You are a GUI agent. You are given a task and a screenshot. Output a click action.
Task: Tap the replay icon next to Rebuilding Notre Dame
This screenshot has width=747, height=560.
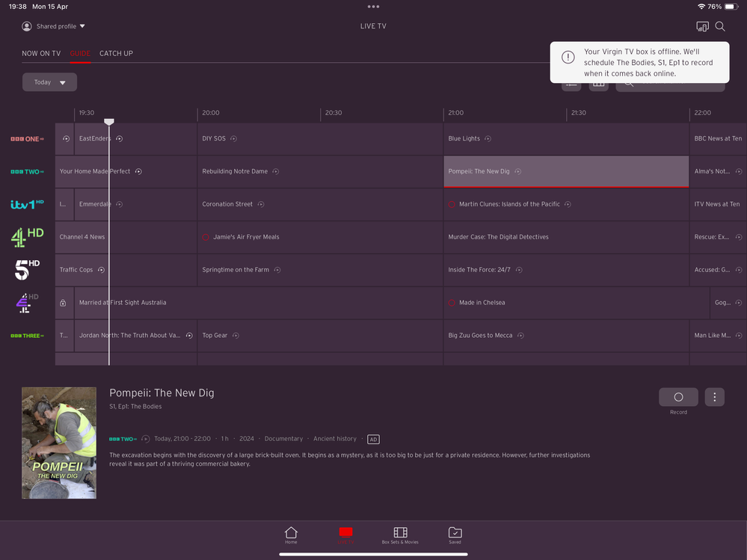pos(275,171)
